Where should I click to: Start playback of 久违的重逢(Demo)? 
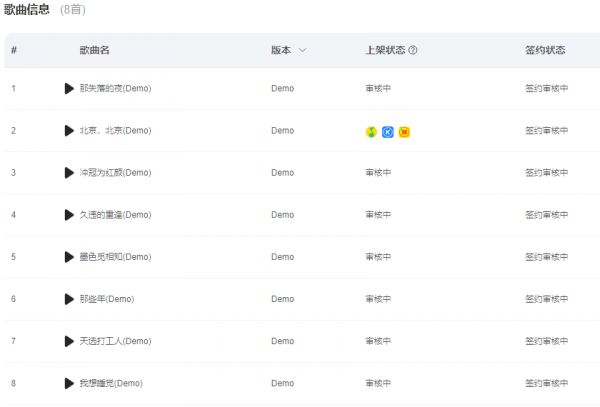pos(69,214)
